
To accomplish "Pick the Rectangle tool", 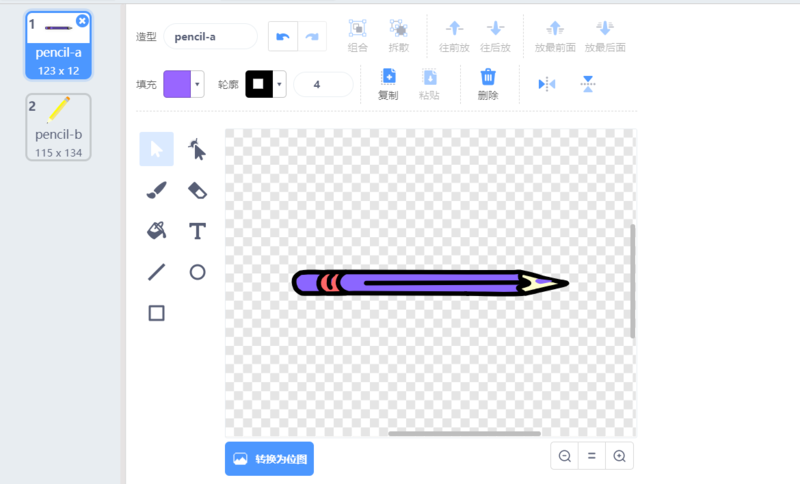I will (x=156, y=313).
